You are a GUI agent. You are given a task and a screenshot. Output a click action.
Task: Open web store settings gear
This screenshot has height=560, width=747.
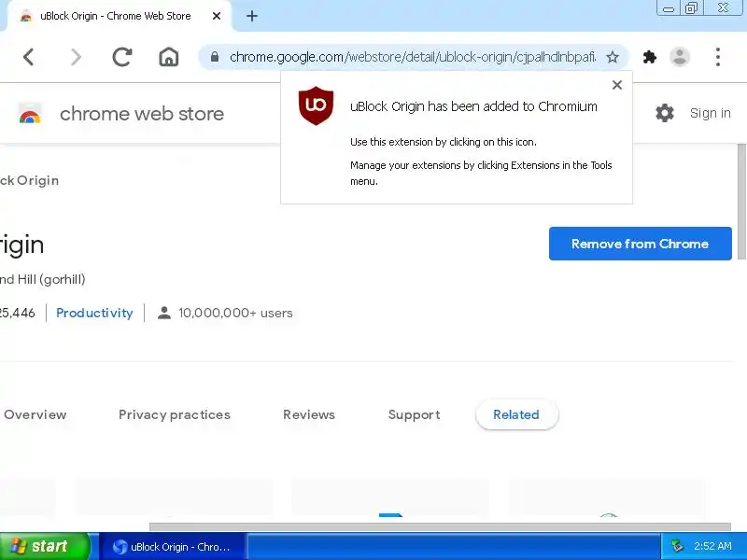coord(665,113)
